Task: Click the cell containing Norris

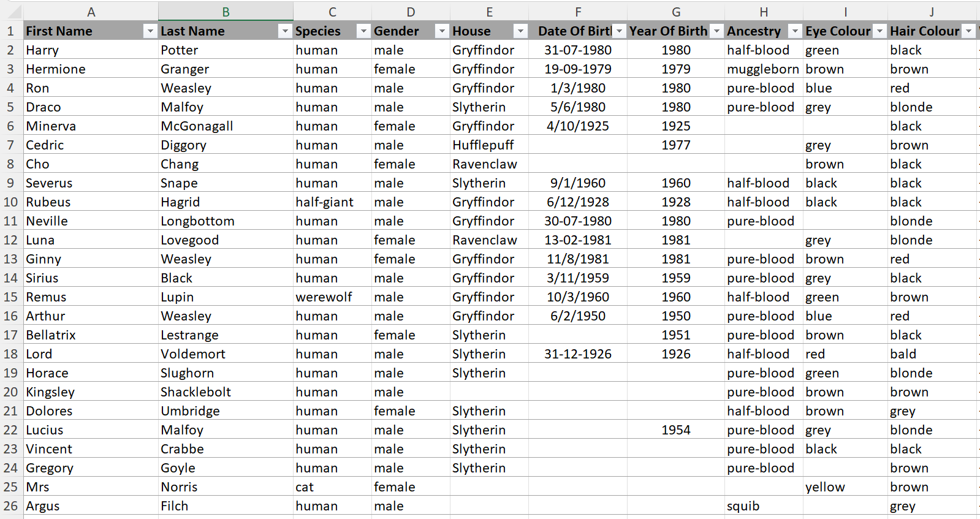Action: 226,487
